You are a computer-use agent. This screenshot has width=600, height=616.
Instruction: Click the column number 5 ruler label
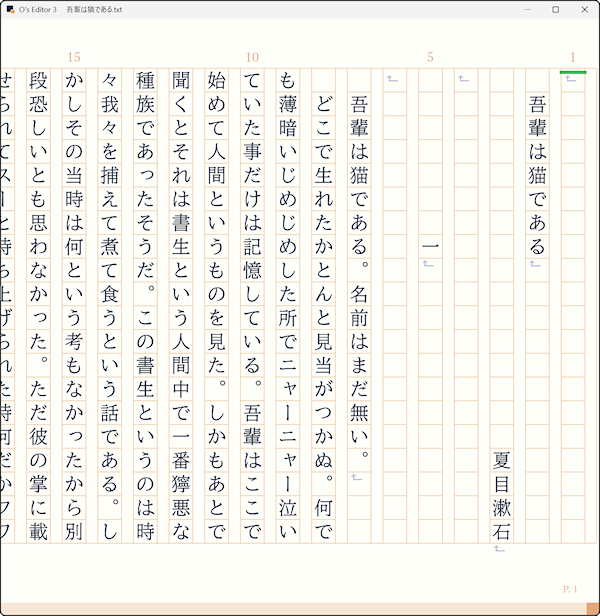[430, 58]
